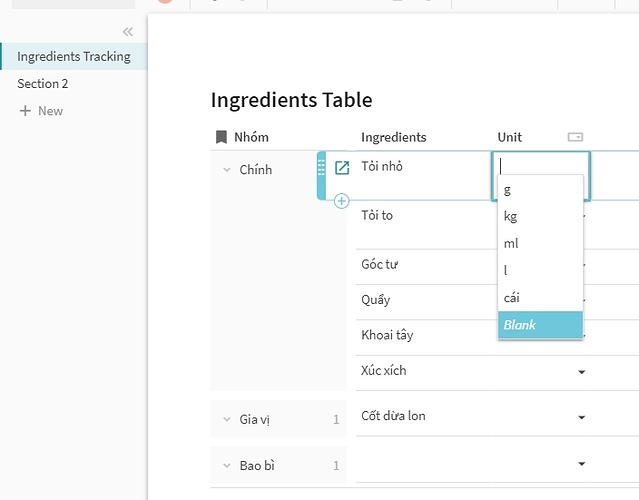
Task: Click the bookmark icon beside Nhóm
Action: (221, 137)
